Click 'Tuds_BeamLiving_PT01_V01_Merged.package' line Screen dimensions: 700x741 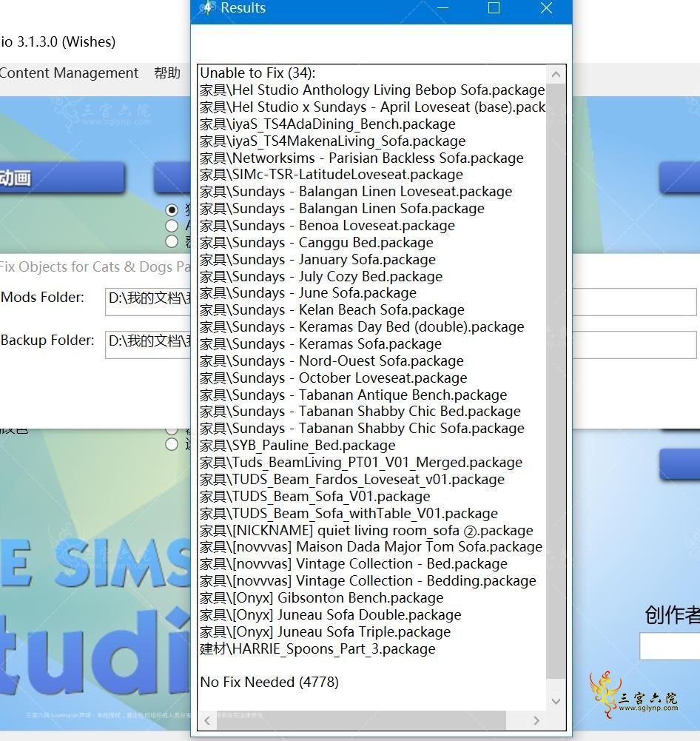pyautogui.click(x=361, y=462)
